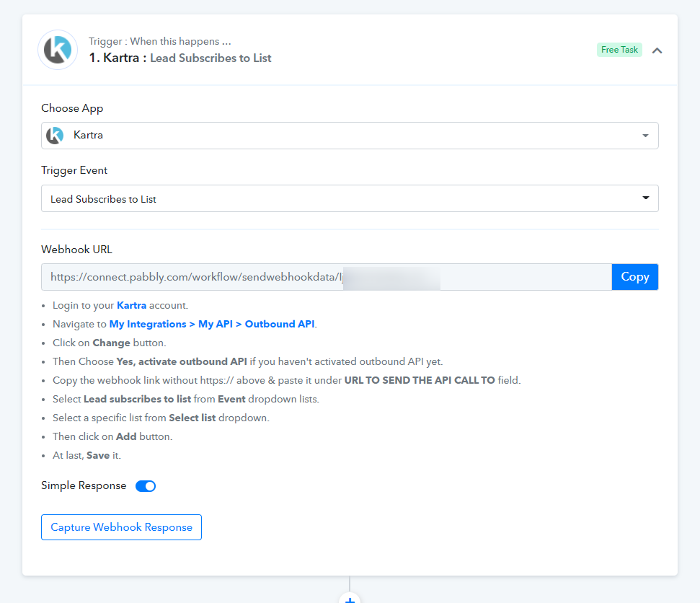Click the Free Task badge

pyautogui.click(x=619, y=50)
